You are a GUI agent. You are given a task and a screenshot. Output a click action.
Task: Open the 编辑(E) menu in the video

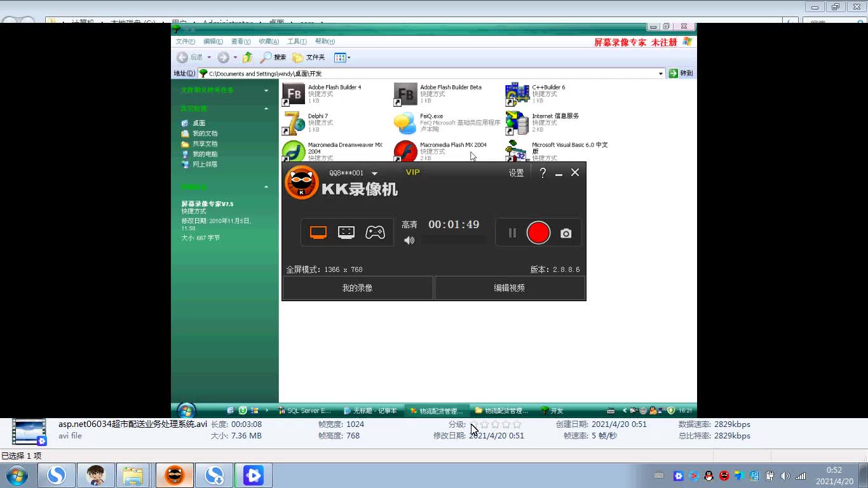[x=213, y=41]
